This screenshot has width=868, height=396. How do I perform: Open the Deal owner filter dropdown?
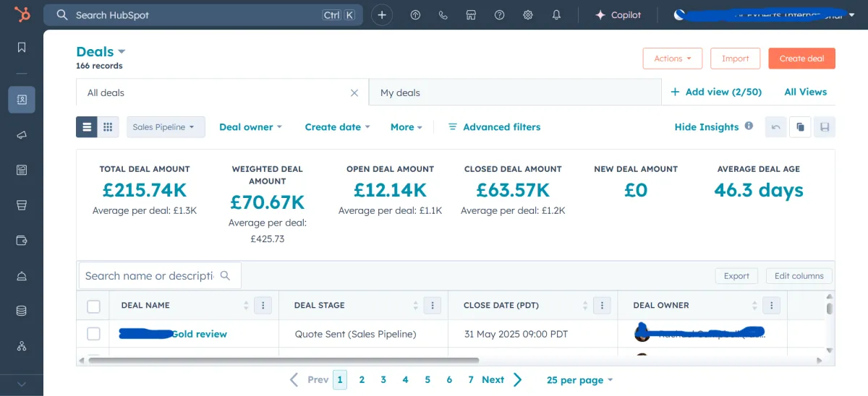click(250, 126)
